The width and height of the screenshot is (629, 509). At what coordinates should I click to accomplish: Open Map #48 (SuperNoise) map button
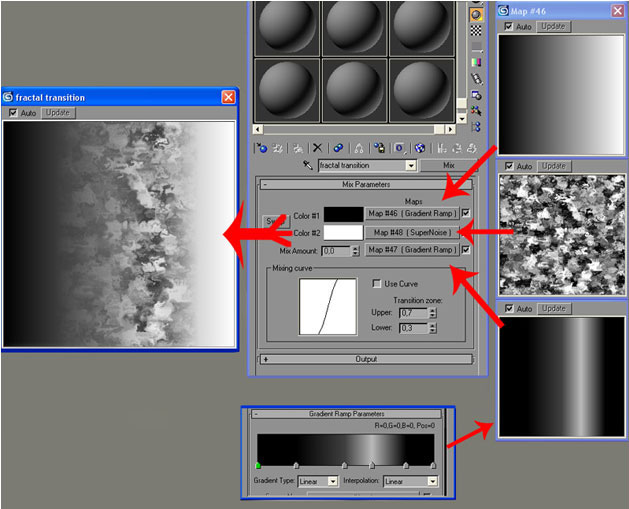pyautogui.click(x=411, y=231)
